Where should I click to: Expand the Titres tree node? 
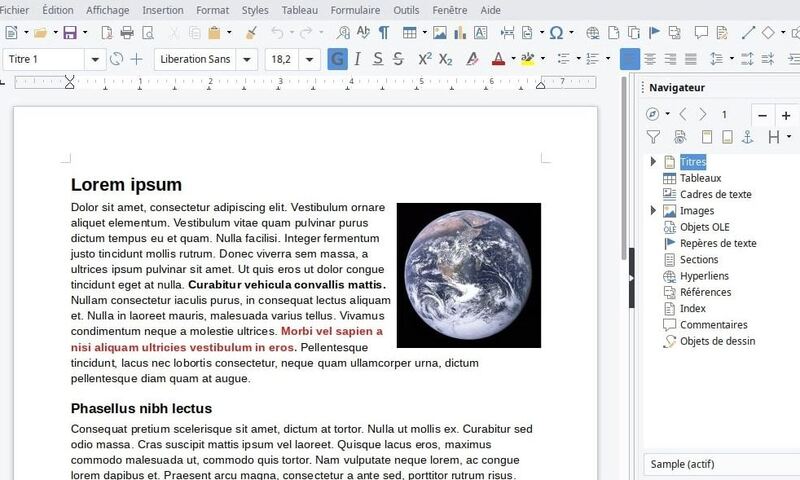pyautogui.click(x=653, y=162)
